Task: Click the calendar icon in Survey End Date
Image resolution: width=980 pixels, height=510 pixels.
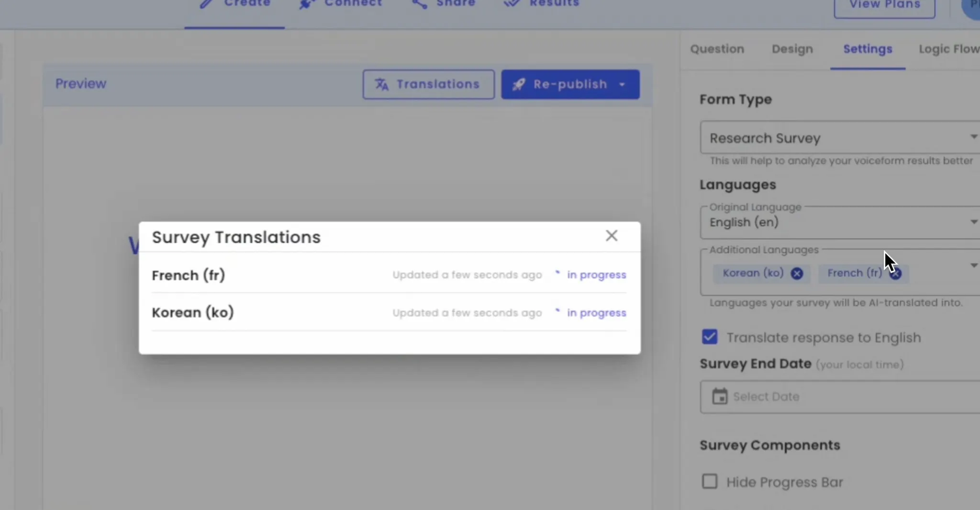Action: [719, 396]
